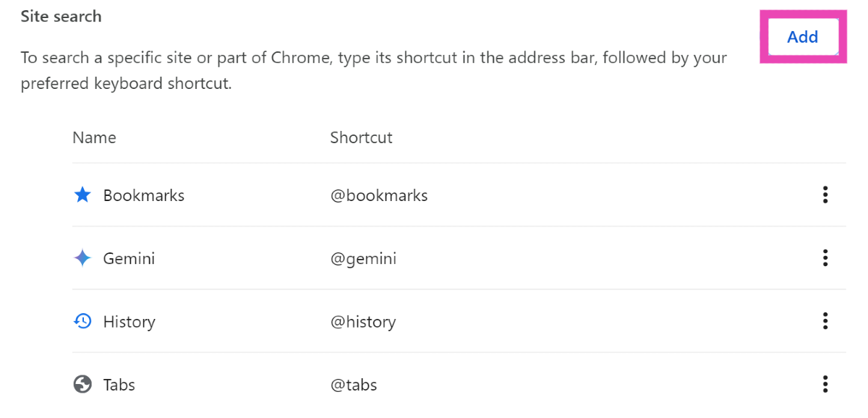868x418 pixels.
Task: Open more options for Tabs row
Action: click(x=825, y=384)
